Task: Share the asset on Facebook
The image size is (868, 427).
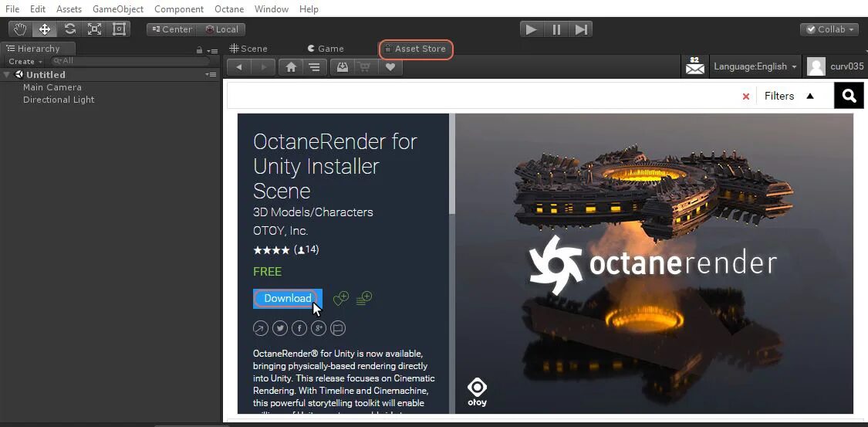Action: pyautogui.click(x=299, y=328)
